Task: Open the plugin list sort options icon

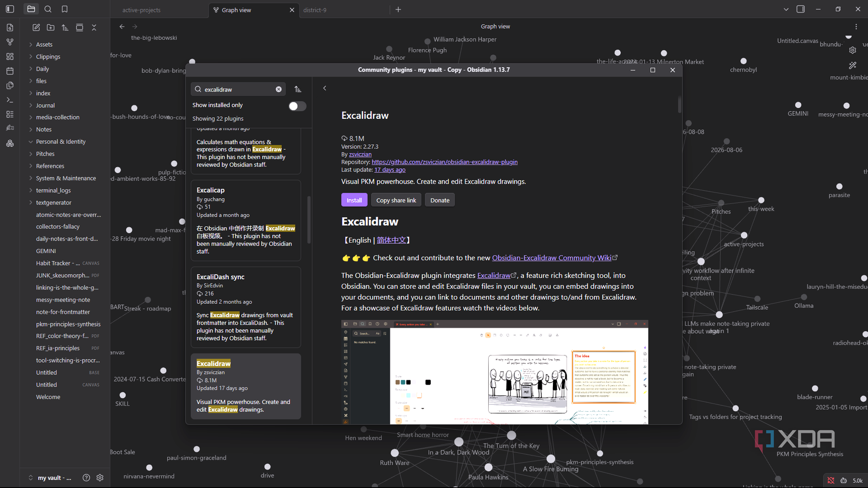Action: (298, 89)
